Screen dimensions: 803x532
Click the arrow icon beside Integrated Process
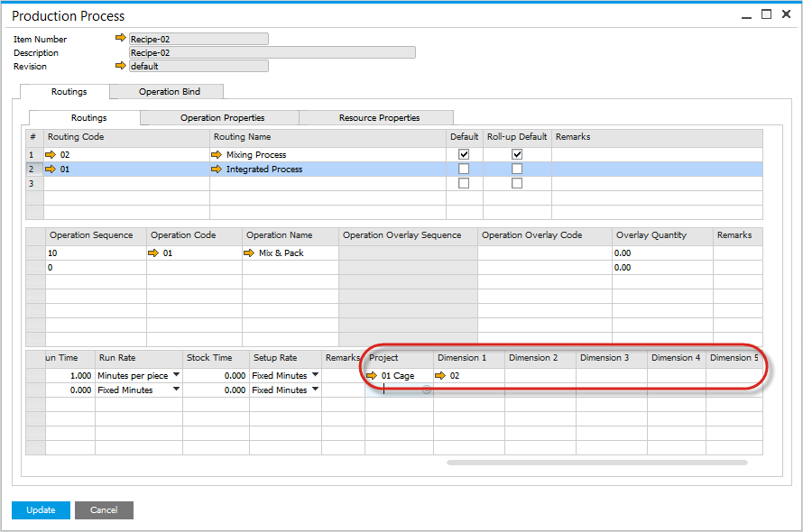point(217,170)
